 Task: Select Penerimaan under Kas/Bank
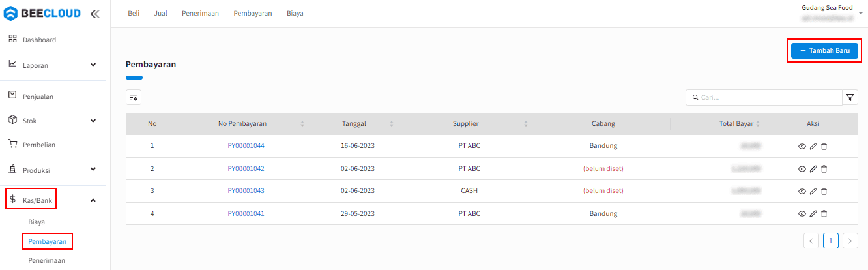pos(46,260)
